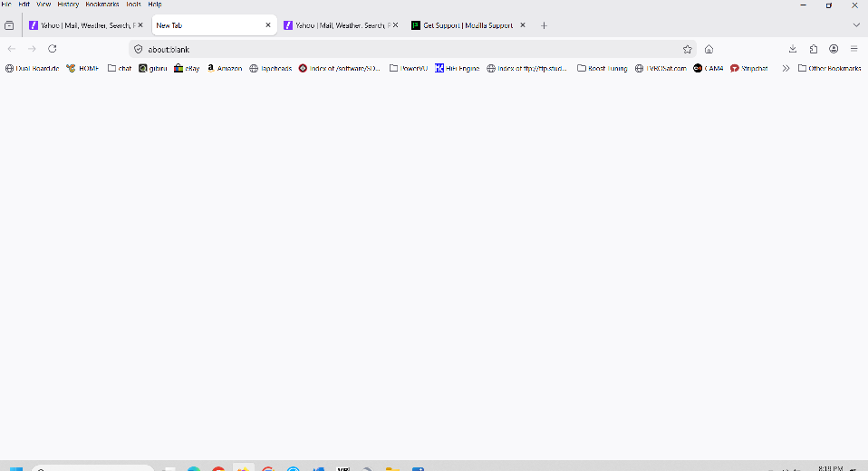Go forward one page

click(32, 49)
